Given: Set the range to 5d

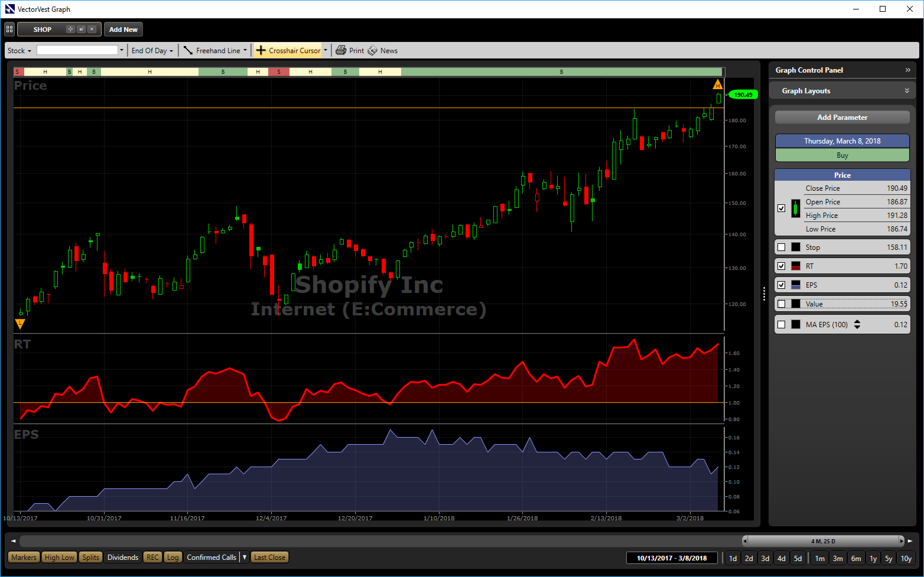Looking at the screenshot, I should pyautogui.click(x=798, y=558).
